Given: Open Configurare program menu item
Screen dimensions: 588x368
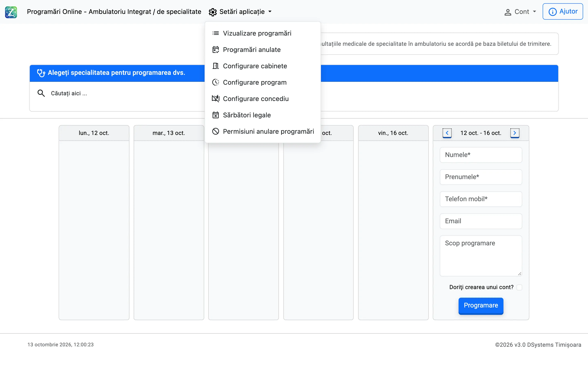Looking at the screenshot, I should 263,82.
